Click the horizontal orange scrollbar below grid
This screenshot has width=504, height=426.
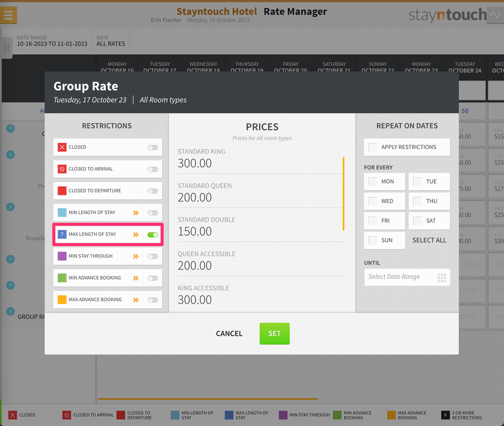point(208,399)
